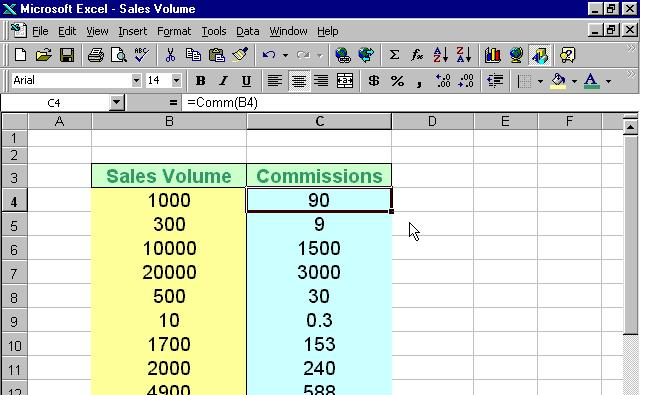
Task: Select the Format Painter brush
Action: (x=240, y=55)
